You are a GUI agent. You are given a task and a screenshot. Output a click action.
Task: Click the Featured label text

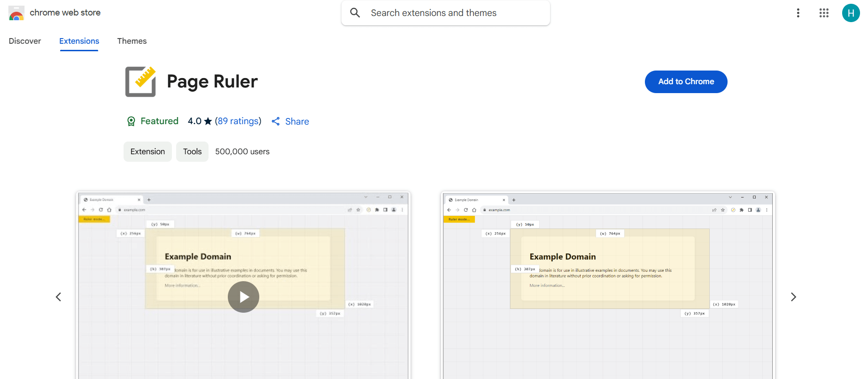(160, 121)
